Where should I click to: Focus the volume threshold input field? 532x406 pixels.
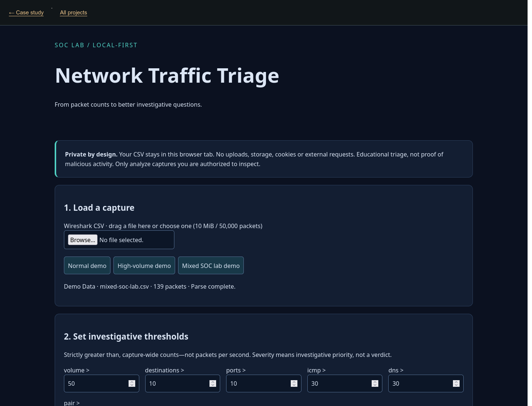[x=102, y=383]
